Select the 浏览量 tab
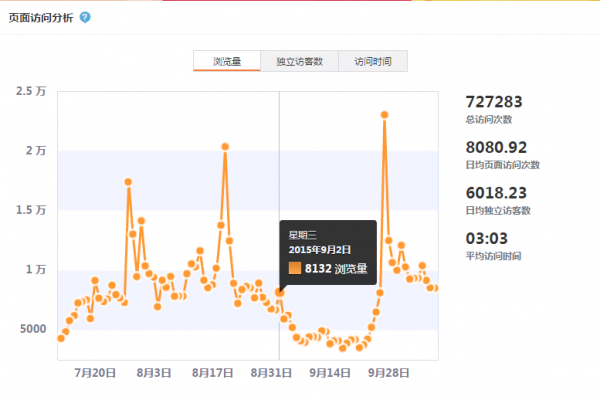The image size is (600, 400). coord(227,61)
